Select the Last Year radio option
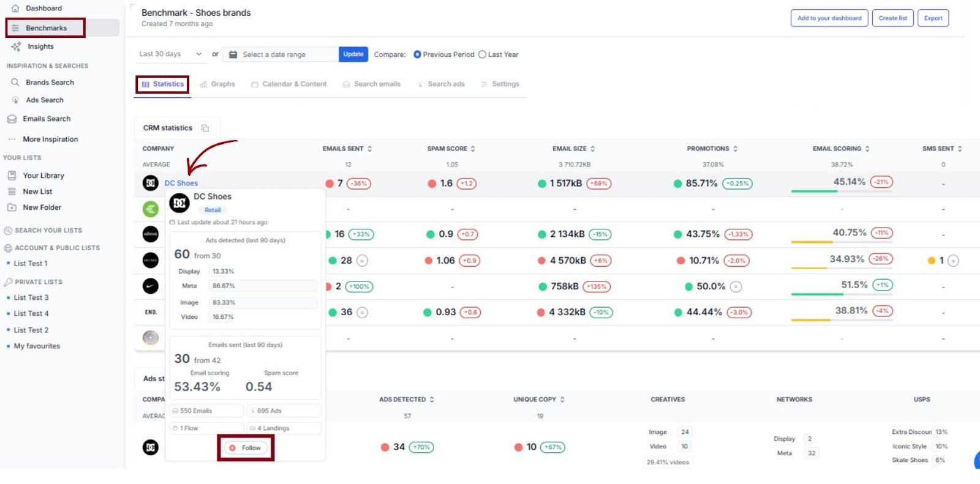980x484 pixels. click(482, 54)
